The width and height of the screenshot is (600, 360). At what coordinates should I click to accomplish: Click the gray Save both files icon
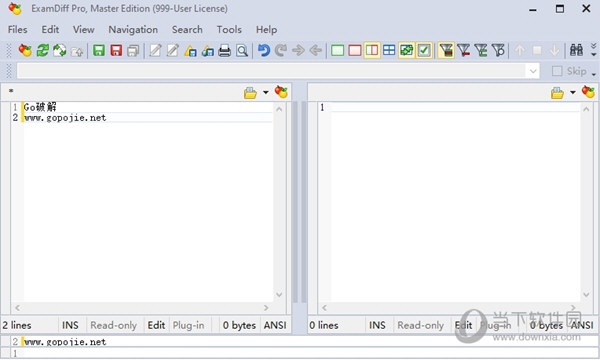pos(133,50)
